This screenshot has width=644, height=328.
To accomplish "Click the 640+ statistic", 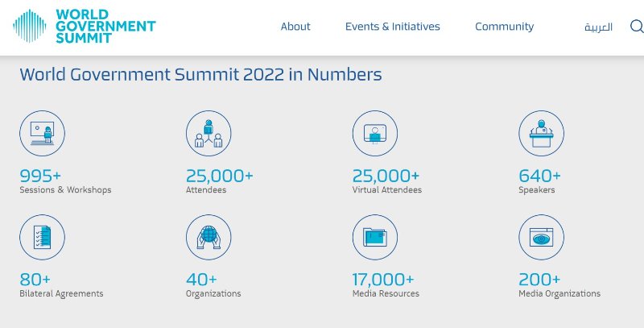I will (x=539, y=176).
